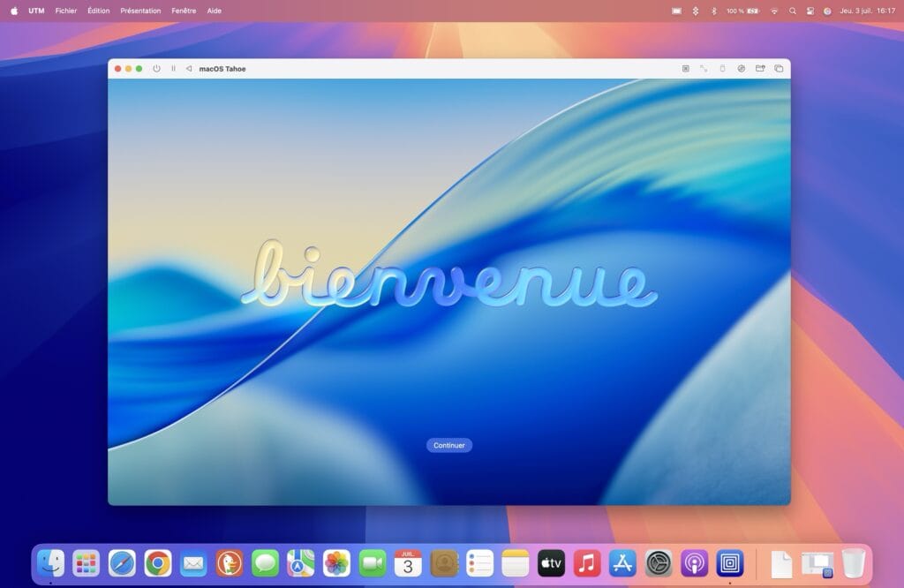Open Notes from the Dock
Image resolution: width=904 pixels, height=588 pixels.
[x=516, y=563]
